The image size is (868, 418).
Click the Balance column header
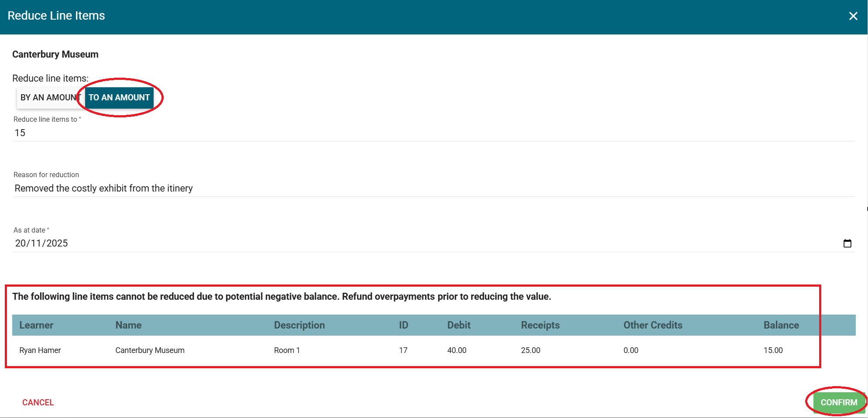point(781,325)
